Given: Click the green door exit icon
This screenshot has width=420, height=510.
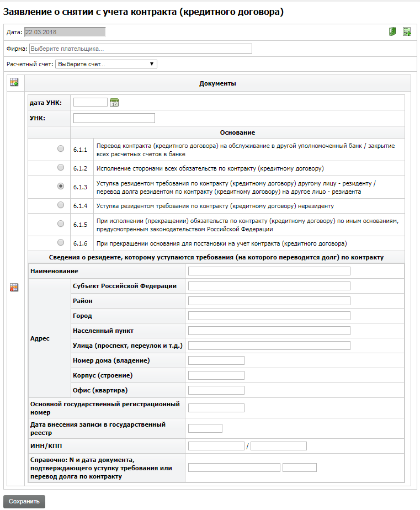Looking at the screenshot, I should coord(392,31).
